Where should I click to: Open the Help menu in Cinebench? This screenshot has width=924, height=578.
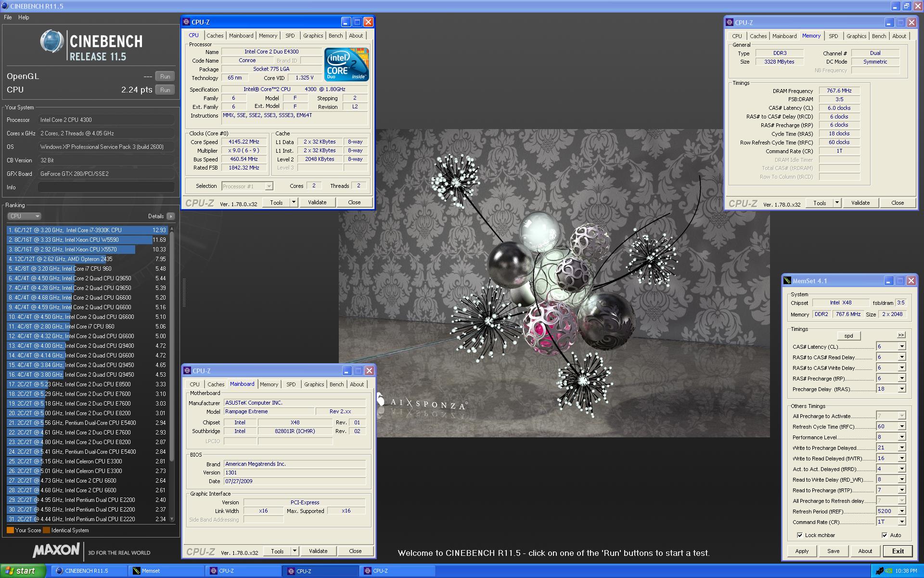(24, 17)
